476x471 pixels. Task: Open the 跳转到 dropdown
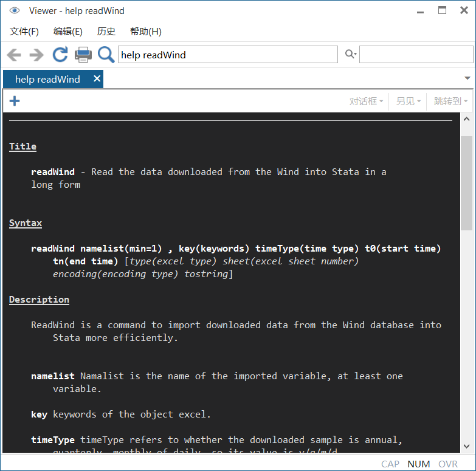450,101
